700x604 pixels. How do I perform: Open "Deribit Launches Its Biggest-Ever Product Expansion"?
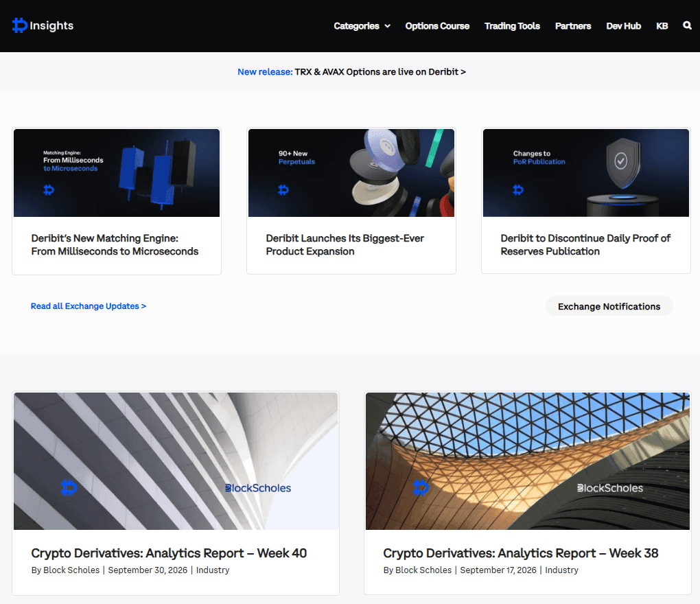345,244
